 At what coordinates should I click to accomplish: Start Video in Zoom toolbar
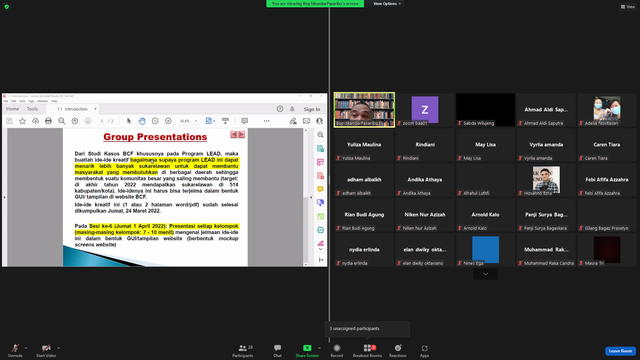(x=46, y=350)
